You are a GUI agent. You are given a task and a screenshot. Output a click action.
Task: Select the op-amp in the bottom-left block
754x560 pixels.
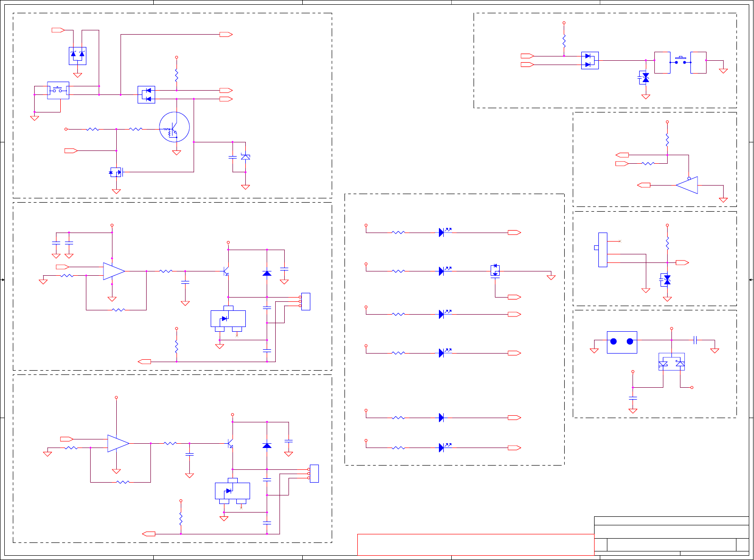pos(118,443)
